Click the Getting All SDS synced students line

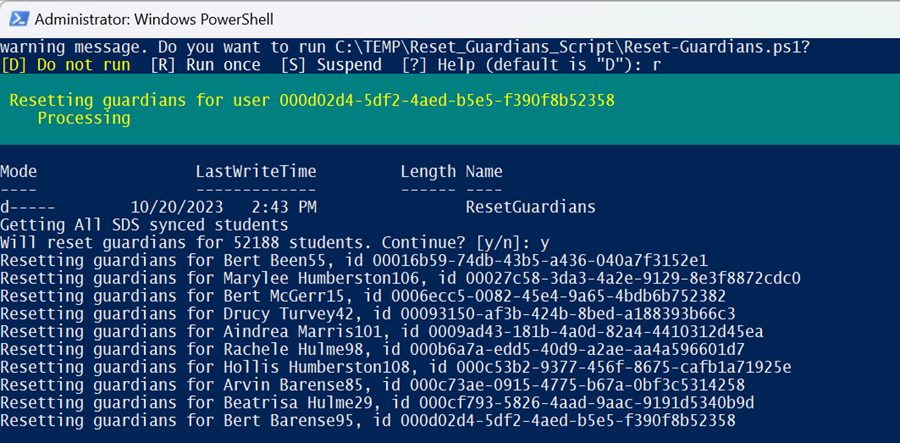[144, 225]
